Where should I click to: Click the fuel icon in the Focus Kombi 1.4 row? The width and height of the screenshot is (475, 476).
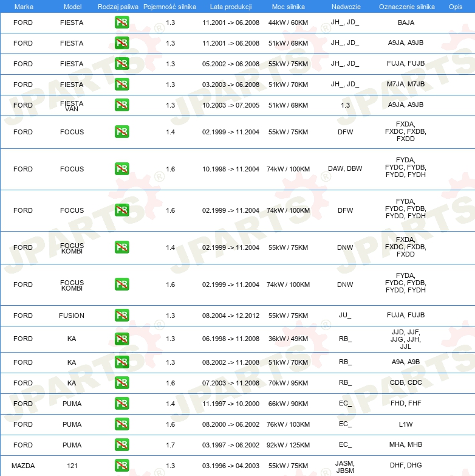pyautogui.click(x=122, y=247)
